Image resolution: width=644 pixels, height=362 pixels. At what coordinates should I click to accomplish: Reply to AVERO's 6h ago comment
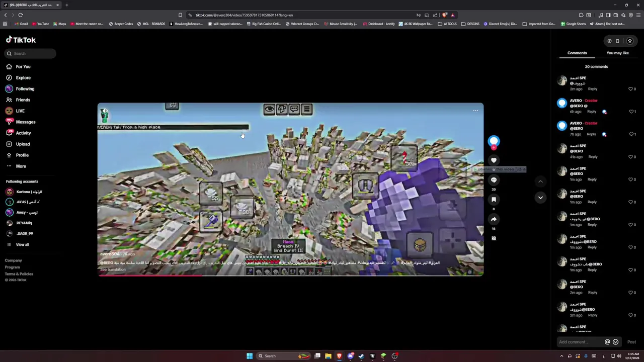(591, 112)
